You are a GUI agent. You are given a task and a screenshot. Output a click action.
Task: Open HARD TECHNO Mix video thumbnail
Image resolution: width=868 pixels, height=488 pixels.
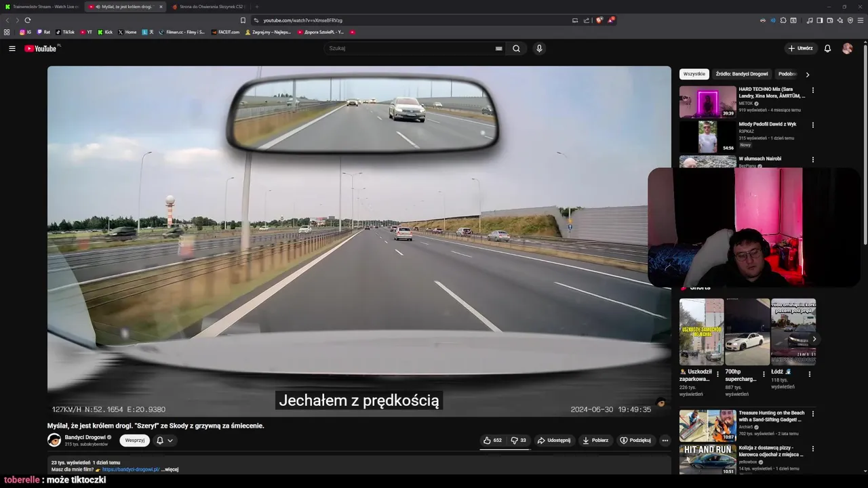tap(707, 102)
